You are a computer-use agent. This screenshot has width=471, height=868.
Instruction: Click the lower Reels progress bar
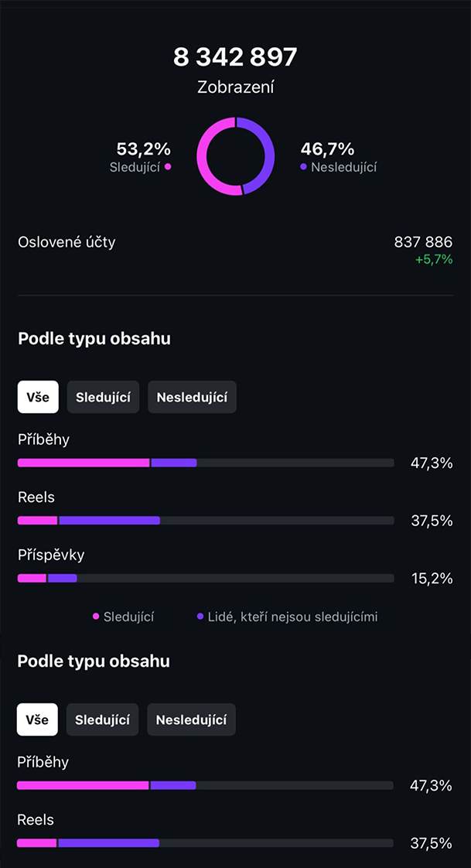pyautogui.click(x=205, y=843)
